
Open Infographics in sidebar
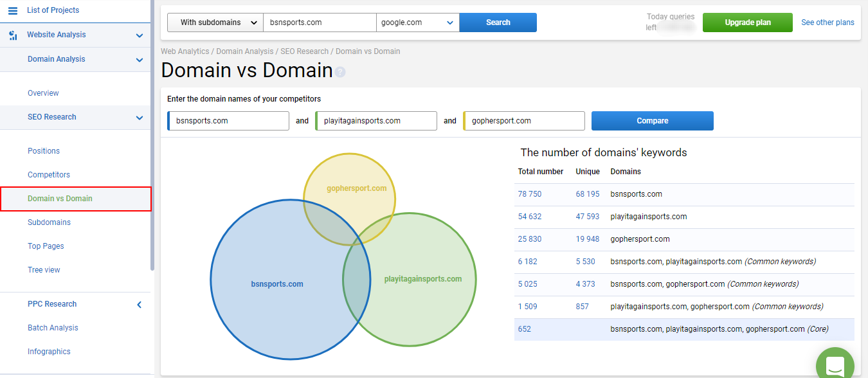49,352
